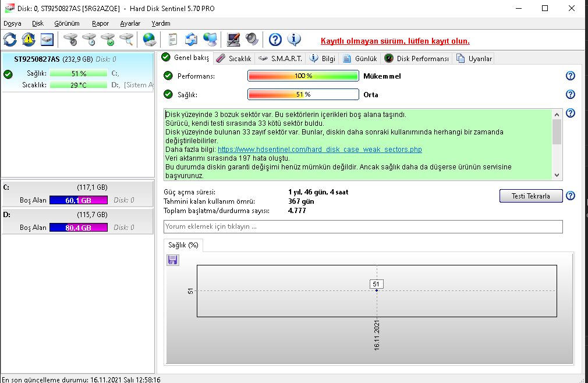Switch to the Uyarılar tab
Viewport: 588px width, 383px height.
click(474, 58)
